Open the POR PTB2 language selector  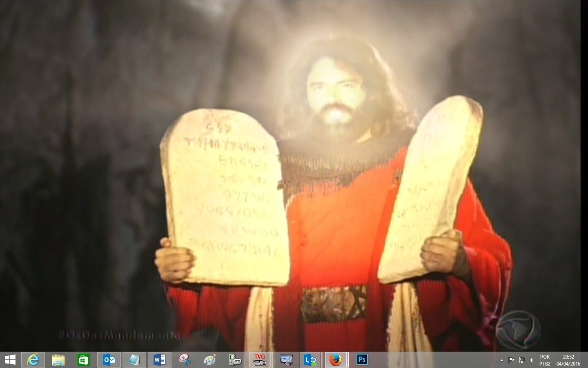tap(545, 360)
